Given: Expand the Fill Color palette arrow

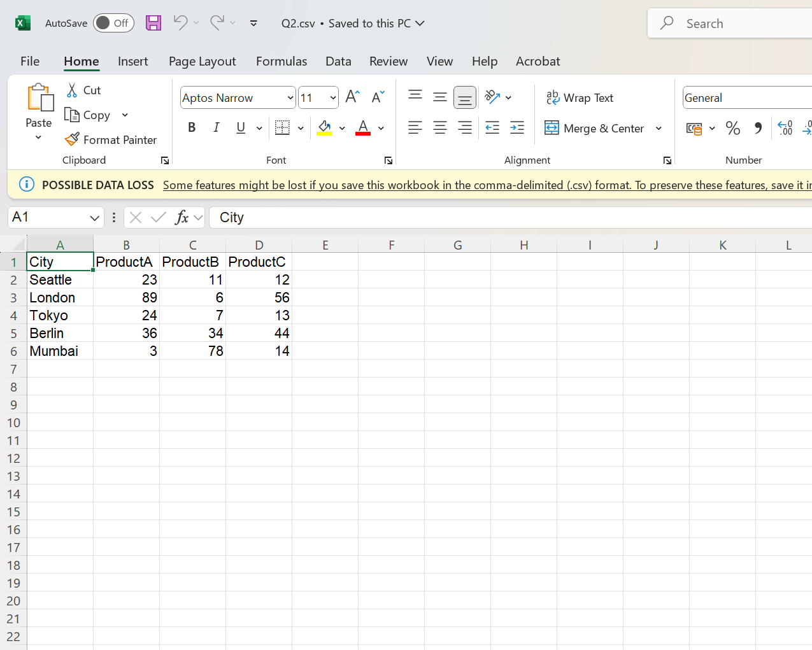Looking at the screenshot, I should [342, 128].
